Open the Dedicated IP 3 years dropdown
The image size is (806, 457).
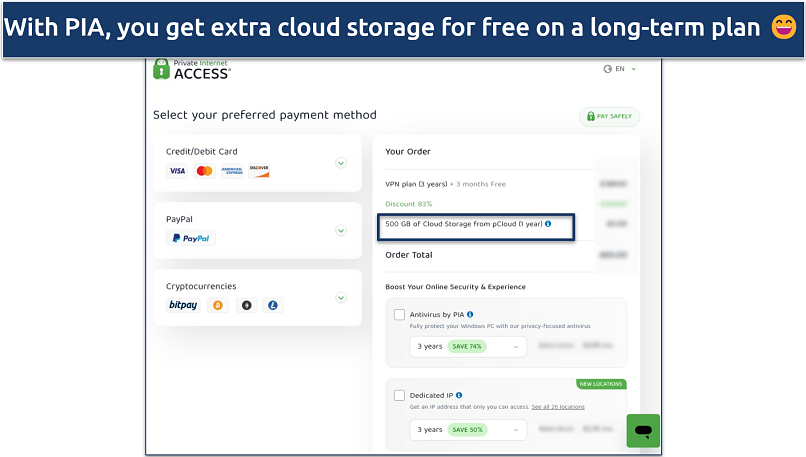pos(468,429)
